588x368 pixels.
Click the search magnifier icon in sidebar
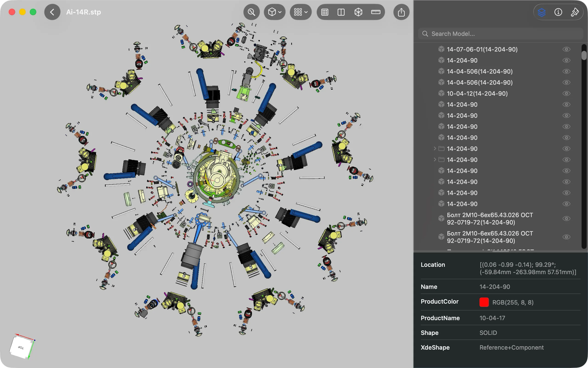pos(425,34)
